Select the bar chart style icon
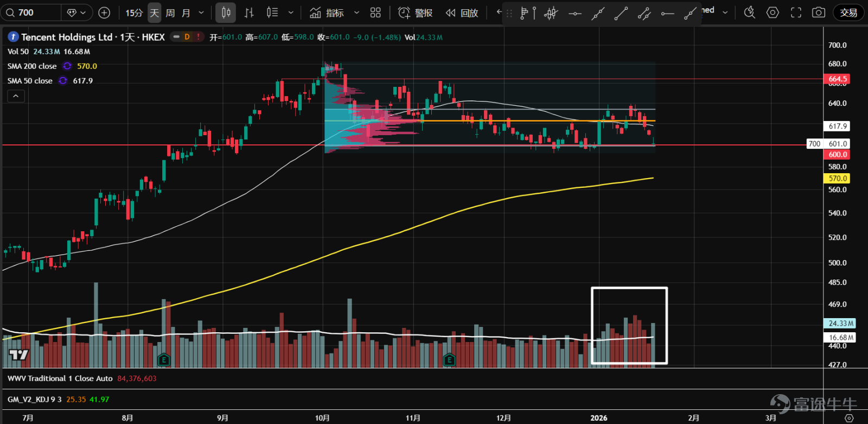 click(249, 12)
